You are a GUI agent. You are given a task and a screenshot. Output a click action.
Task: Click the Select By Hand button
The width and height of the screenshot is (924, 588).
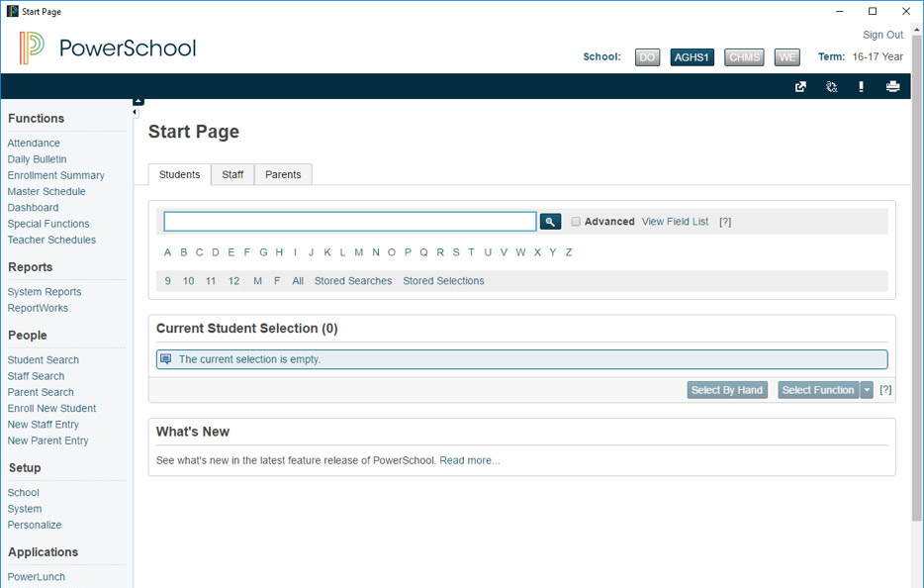click(726, 390)
